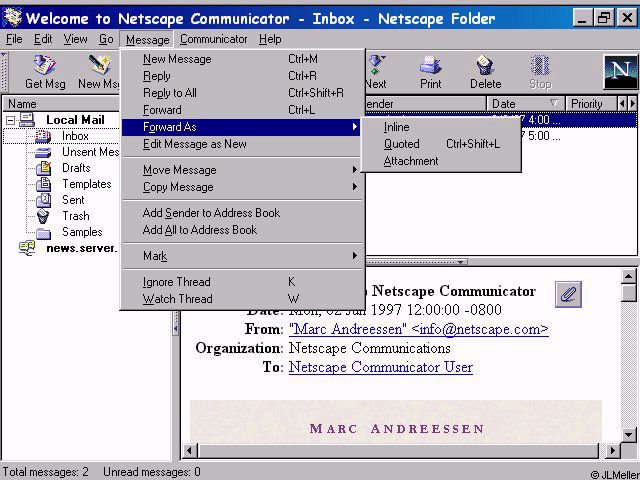
Task: Collapse the Local Mail tree node
Action: click(11, 120)
